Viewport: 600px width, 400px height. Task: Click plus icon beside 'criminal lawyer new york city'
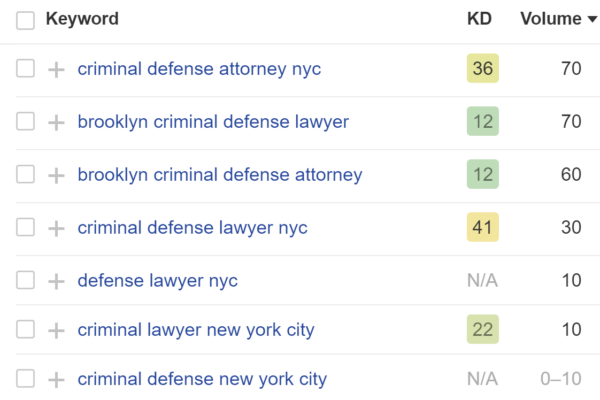click(56, 330)
